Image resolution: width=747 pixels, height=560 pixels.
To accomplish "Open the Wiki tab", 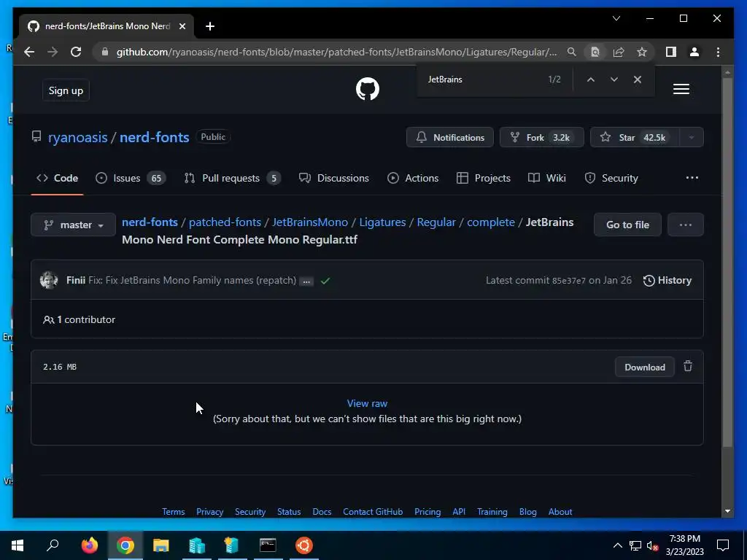I will [x=547, y=178].
